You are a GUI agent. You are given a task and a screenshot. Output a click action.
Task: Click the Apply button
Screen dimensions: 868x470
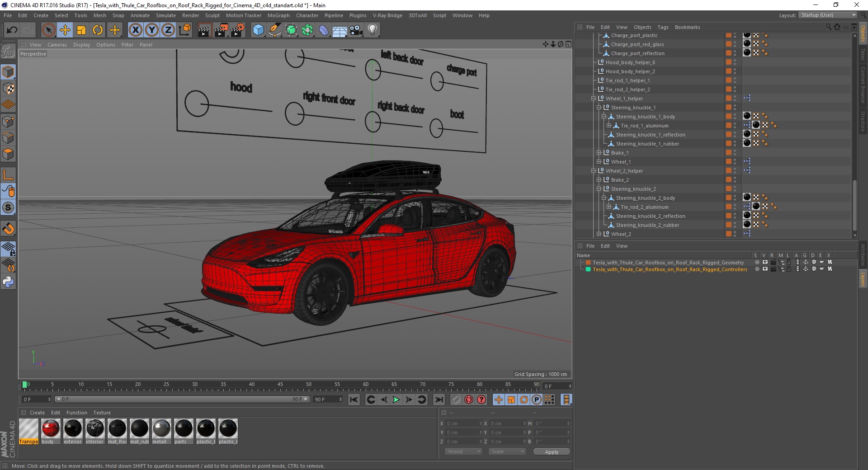(552, 451)
